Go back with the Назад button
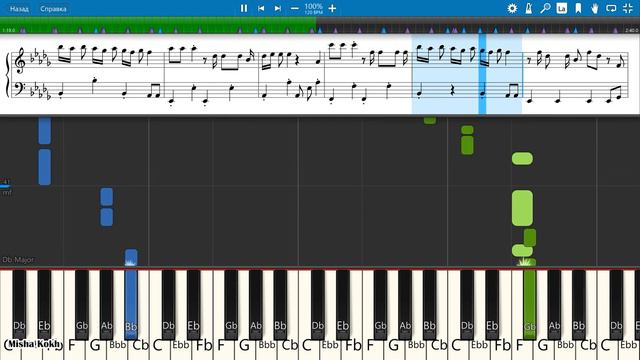The image size is (640, 360). 19,9
